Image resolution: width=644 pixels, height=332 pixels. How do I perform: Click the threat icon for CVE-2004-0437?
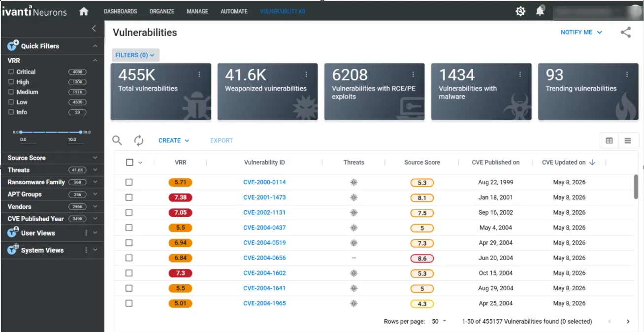coord(354,228)
